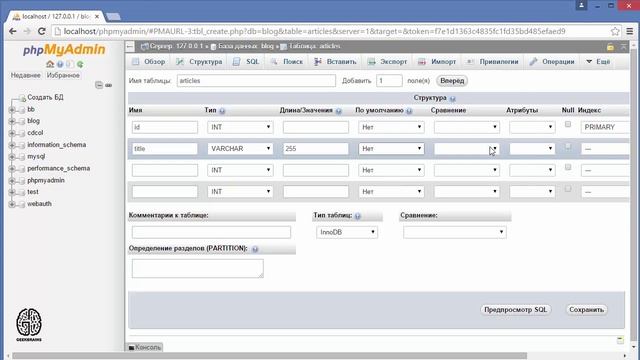
Task: Click the collapse panel icon before Сервер
Action: [130, 47]
